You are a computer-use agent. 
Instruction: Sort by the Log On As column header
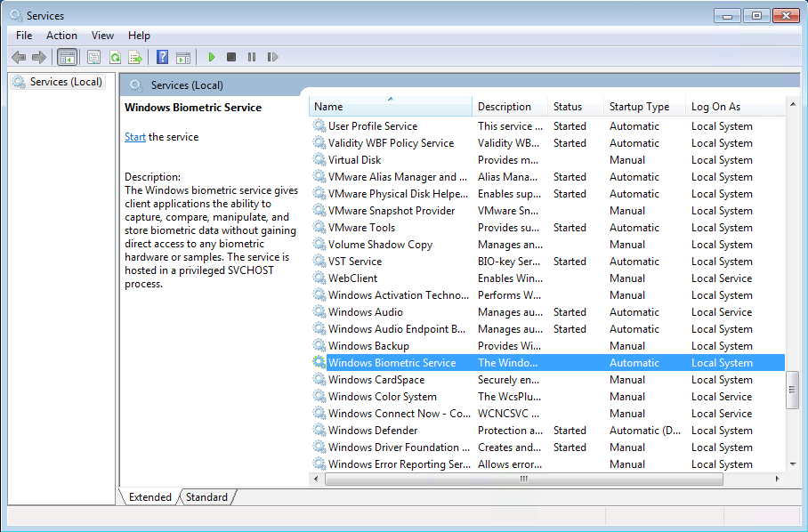click(735, 107)
